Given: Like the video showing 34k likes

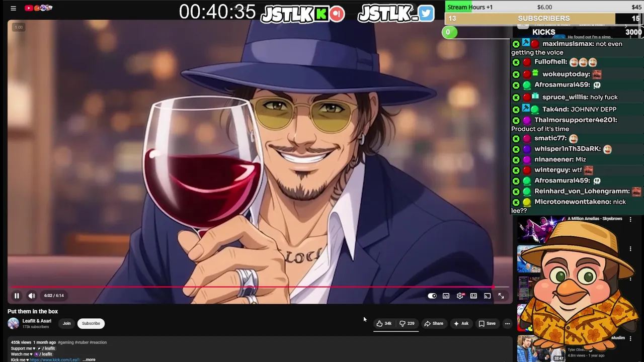Looking at the screenshot, I should pyautogui.click(x=384, y=323).
